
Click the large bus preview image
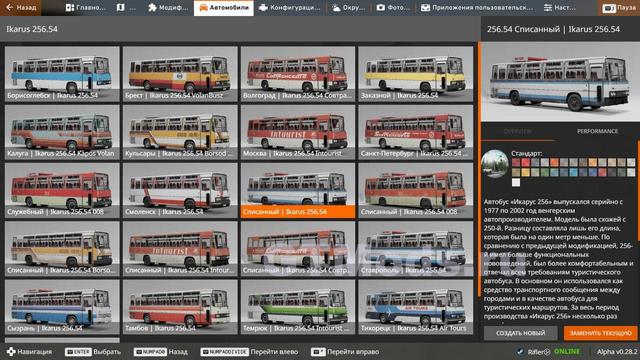click(x=560, y=82)
